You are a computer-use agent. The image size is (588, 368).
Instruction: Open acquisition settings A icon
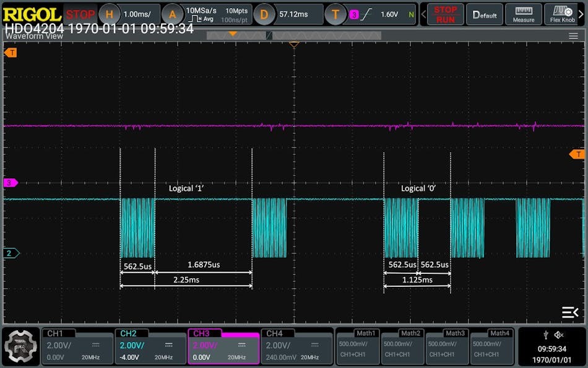172,14
